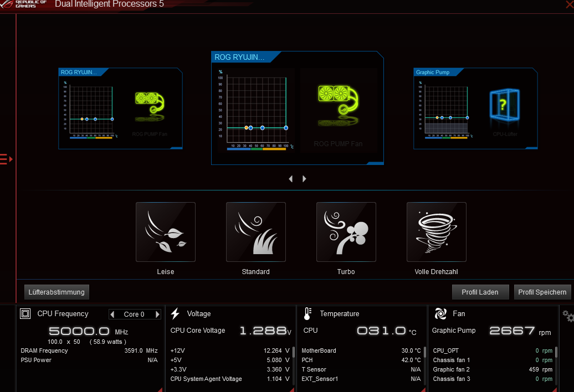The height and width of the screenshot is (392, 574).
Task: Activate the Turbo fan mode icon
Action: [x=346, y=232]
